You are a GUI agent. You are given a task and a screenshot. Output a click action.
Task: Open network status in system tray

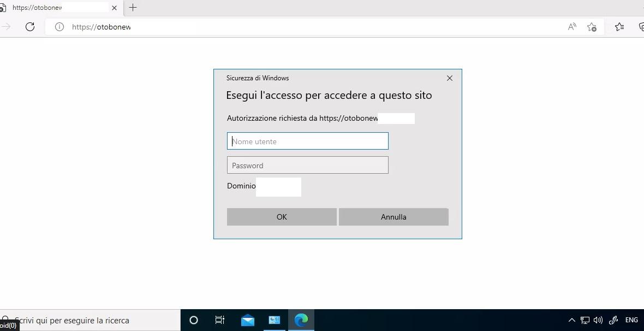click(x=585, y=320)
